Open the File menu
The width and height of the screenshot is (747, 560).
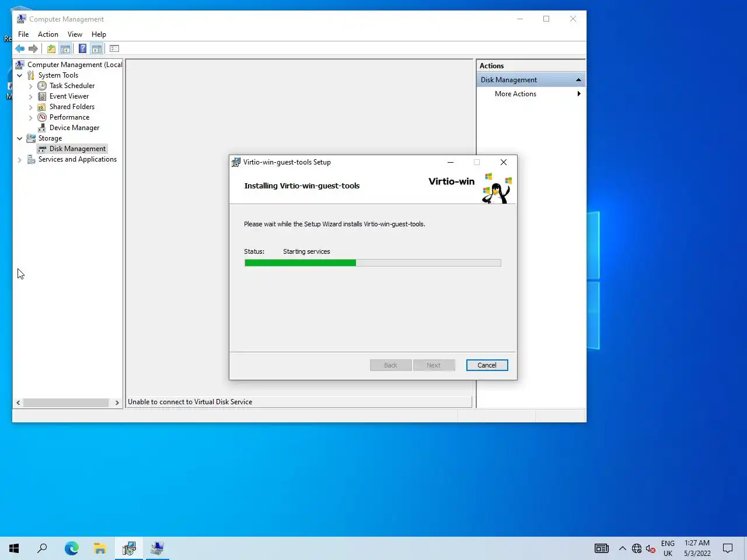coord(23,34)
